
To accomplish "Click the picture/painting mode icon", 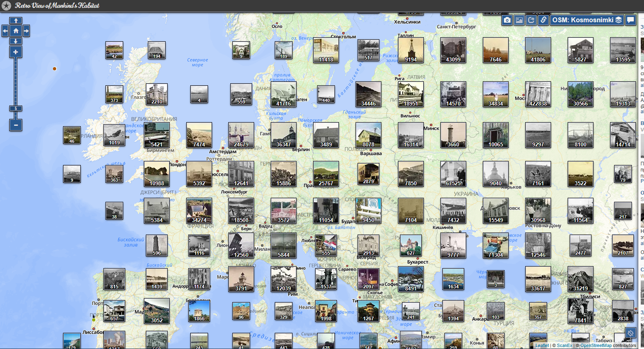I will click(x=519, y=20).
